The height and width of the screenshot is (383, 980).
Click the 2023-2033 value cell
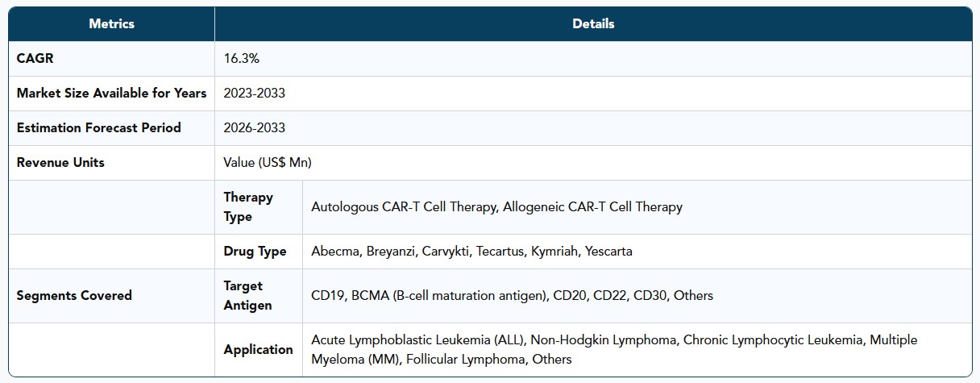[254, 94]
